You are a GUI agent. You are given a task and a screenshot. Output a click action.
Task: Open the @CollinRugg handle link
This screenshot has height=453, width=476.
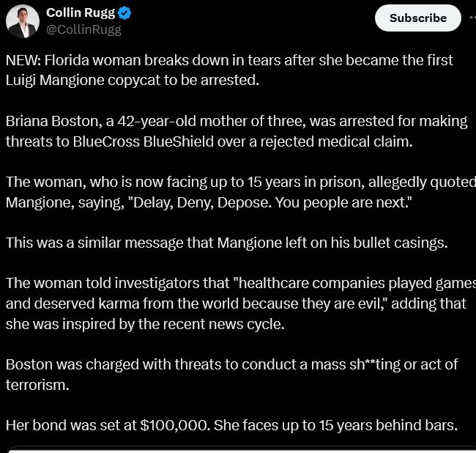pos(83,29)
